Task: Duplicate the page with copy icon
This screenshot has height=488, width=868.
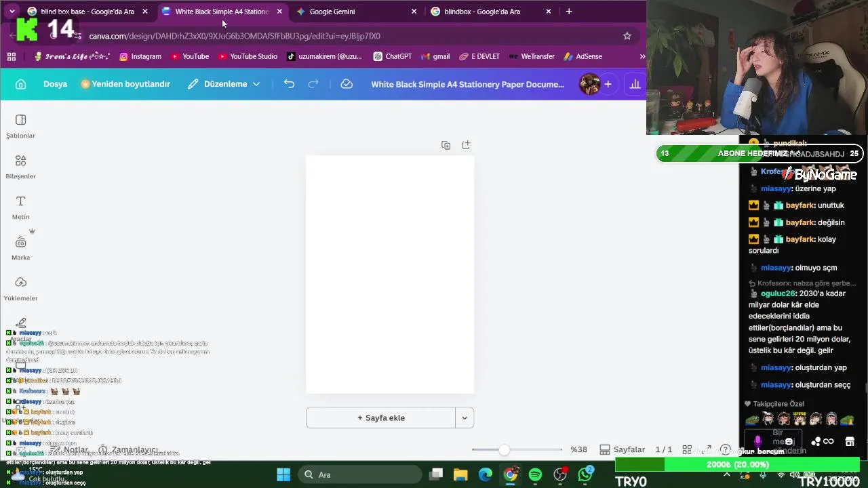Action: click(x=446, y=145)
